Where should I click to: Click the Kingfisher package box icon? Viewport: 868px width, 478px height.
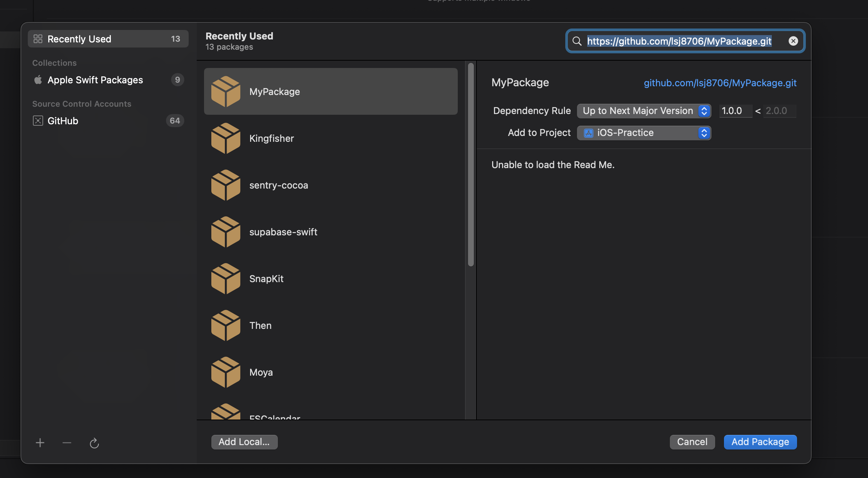pyautogui.click(x=226, y=138)
